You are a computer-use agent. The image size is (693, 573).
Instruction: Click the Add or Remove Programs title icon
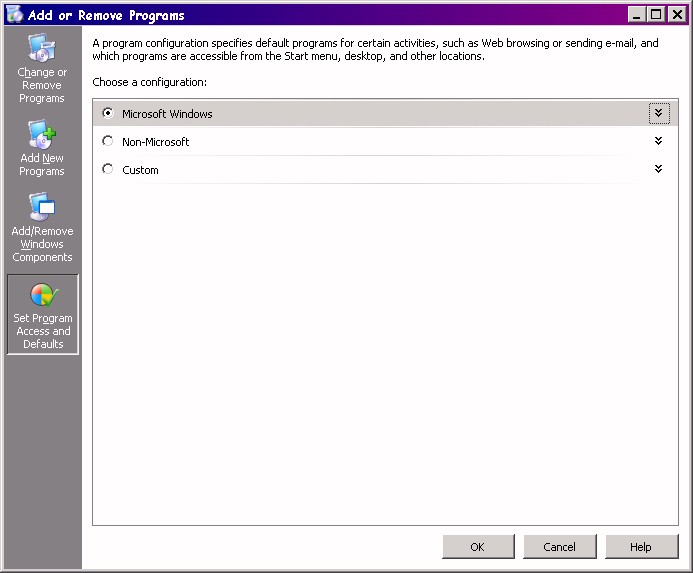pos(15,14)
